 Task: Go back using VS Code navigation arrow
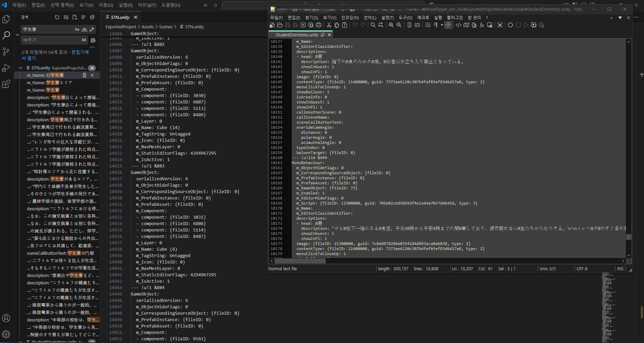tap(206, 5)
